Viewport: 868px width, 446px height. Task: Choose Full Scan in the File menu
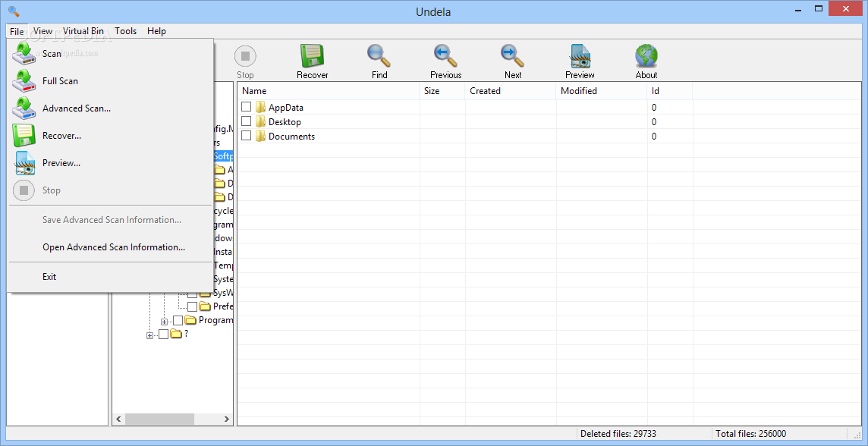tap(109, 81)
